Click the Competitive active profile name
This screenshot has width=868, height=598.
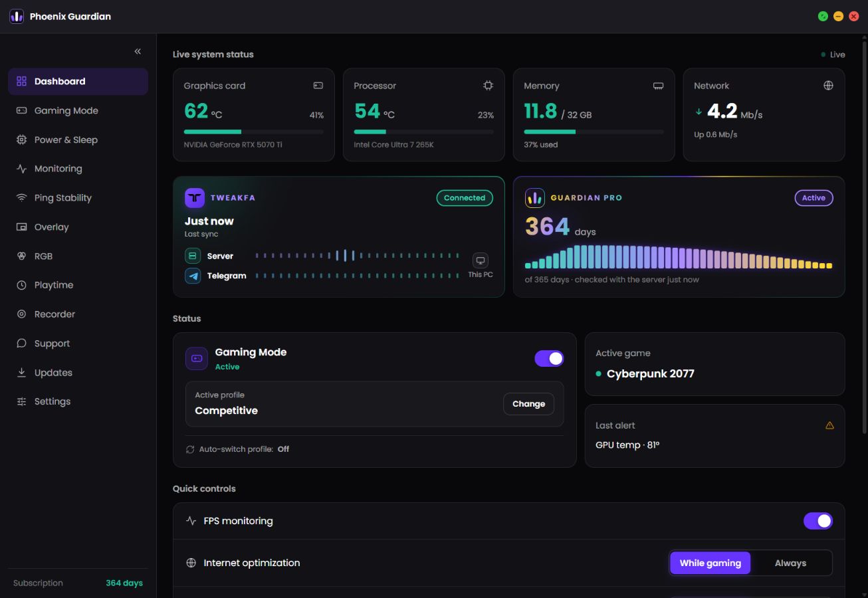click(226, 411)
